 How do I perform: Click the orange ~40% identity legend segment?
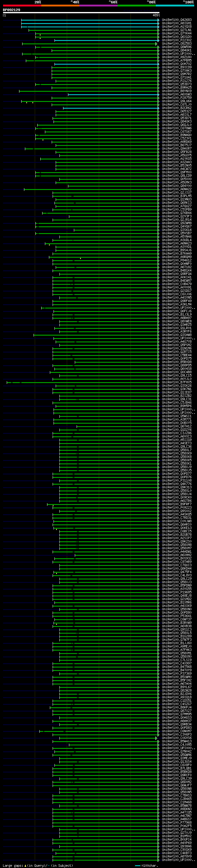click(60, 6)
